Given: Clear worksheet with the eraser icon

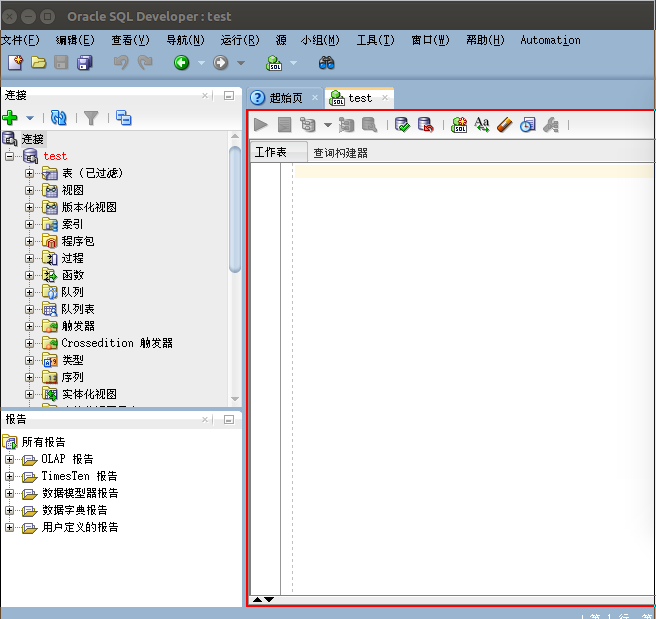Looking at the screenshot, I should tap(505, 124).
